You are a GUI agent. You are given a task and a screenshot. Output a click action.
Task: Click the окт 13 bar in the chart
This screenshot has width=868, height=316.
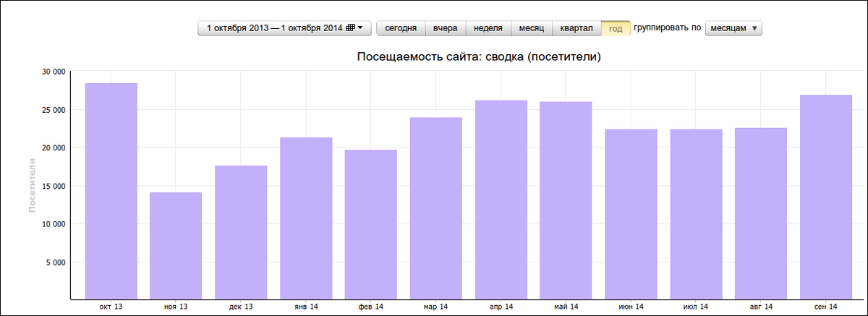111,191
